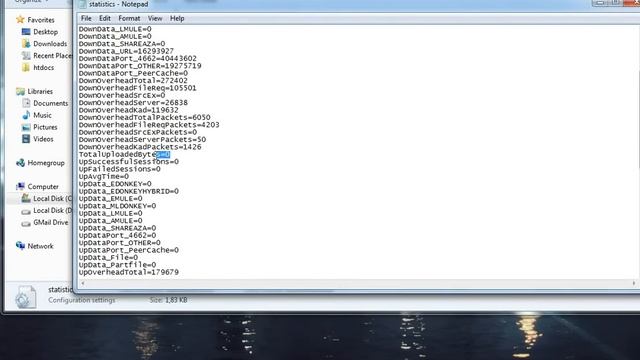640x360 pixels.
Task: Click the line UpOverheadTotal=179679
Action: pyautogui.click(x=129, y=272)
